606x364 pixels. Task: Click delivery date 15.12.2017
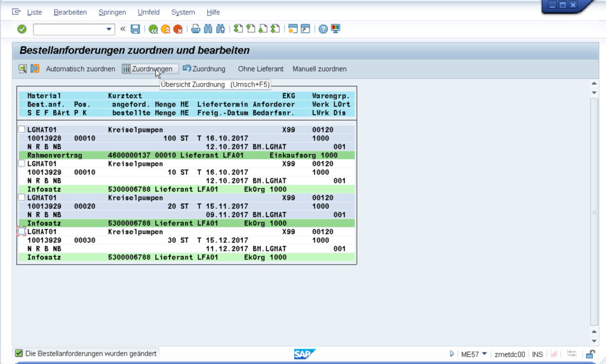227,240
